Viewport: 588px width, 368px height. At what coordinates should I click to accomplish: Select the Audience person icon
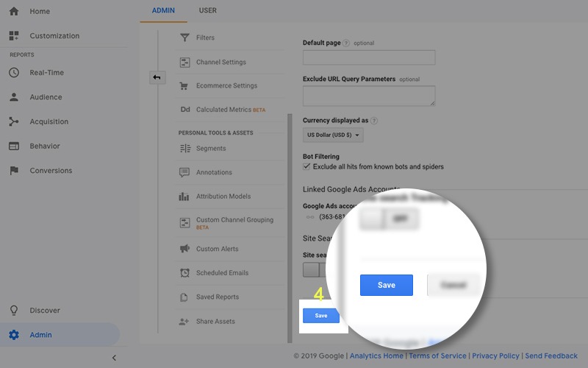(x=14, y=97)
